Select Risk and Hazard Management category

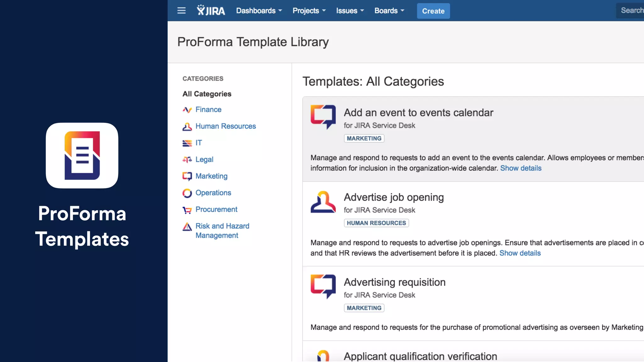click(222, 231)
